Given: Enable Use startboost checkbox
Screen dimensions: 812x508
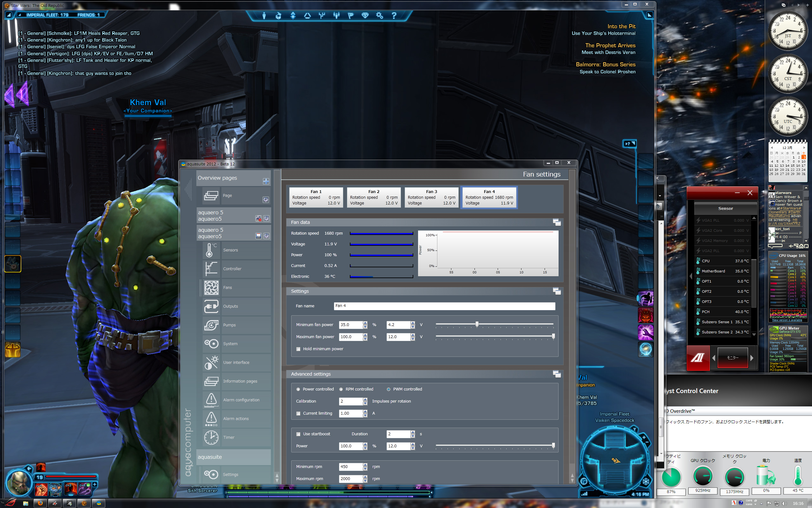Looking at the screenshot, I should point(298,434).
